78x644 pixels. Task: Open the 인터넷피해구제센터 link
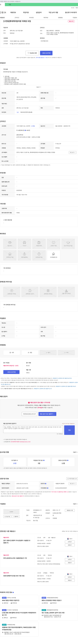click(21, 442)
